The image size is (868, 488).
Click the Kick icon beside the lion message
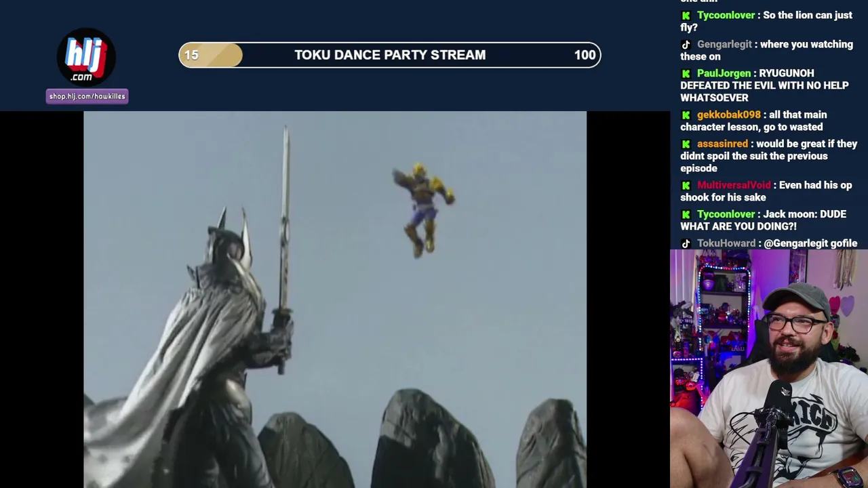pyautogui.click(x=686, y=16)
